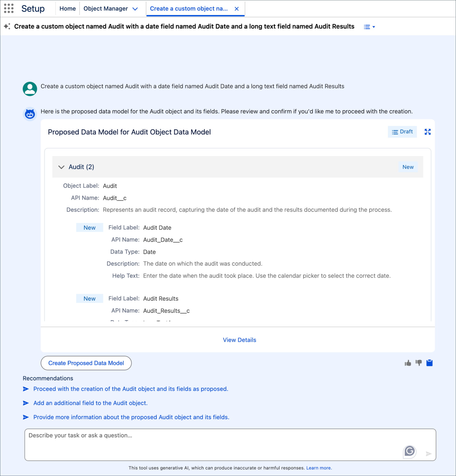Give thumbs down feedback on the response
This screenshot has width=456, height=476.
(418, 363)
